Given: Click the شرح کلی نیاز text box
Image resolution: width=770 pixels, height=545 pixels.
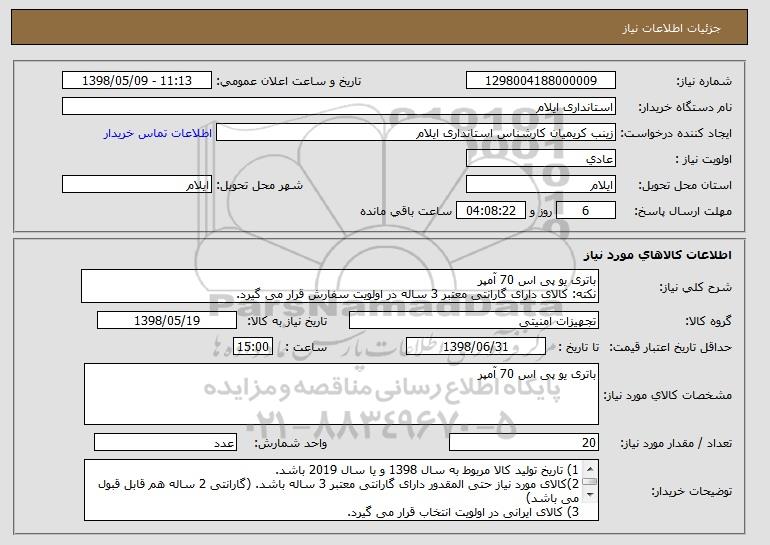Looking at the screenshot, I should tap(340, 286).
